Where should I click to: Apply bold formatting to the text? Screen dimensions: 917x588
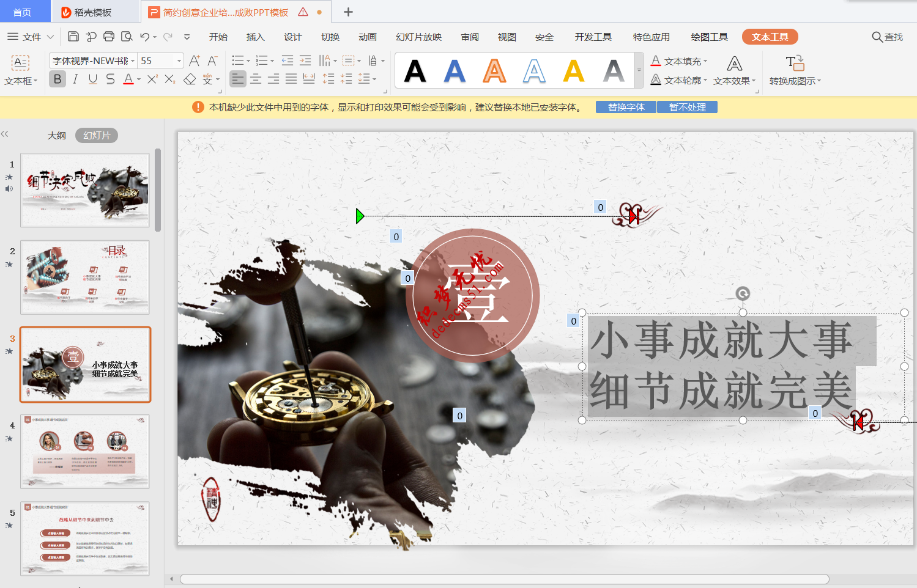(57, 79)
